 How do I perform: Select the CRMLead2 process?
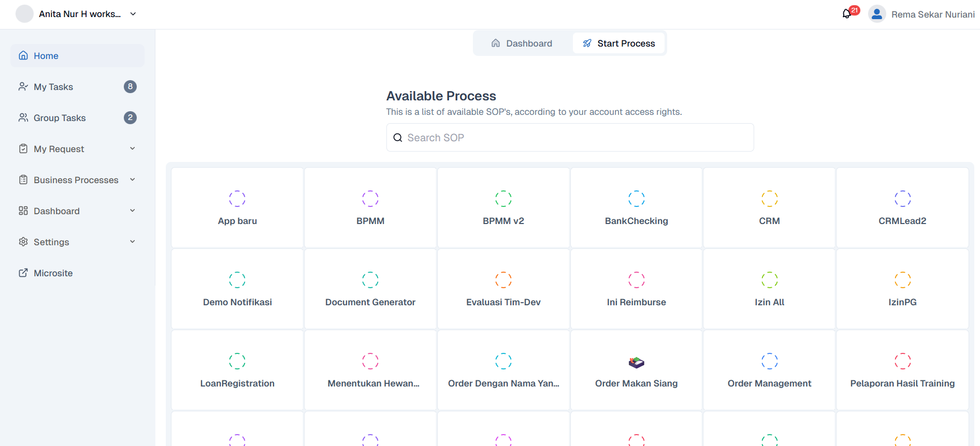click(902, 207)
